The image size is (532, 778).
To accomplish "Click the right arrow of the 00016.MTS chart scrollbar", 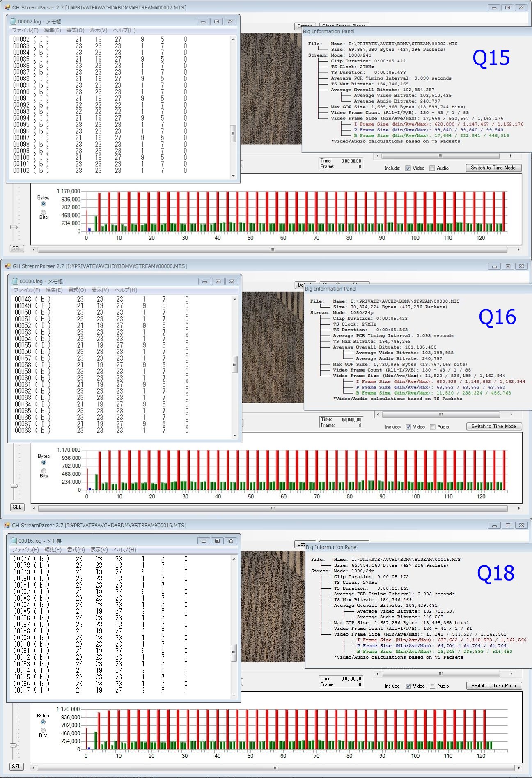I will coord(518,767).
